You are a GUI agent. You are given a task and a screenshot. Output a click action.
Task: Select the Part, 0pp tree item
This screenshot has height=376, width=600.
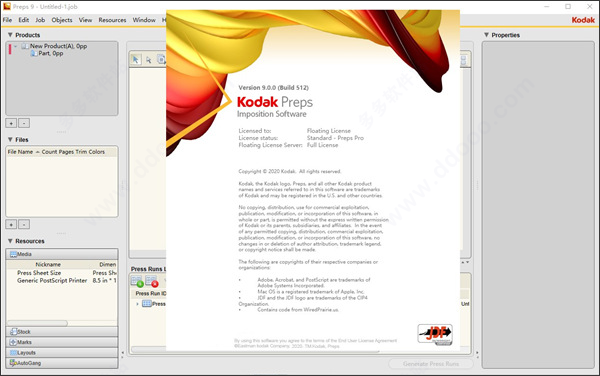[51, 54]
